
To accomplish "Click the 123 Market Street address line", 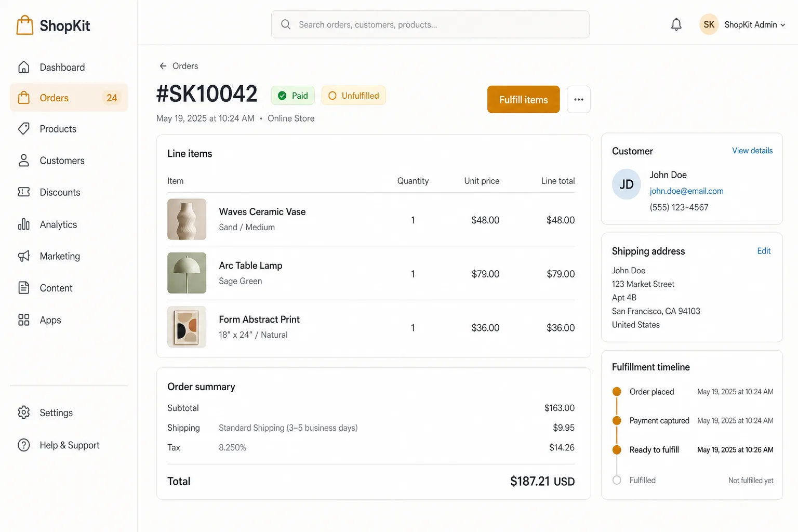I will 643,284.
